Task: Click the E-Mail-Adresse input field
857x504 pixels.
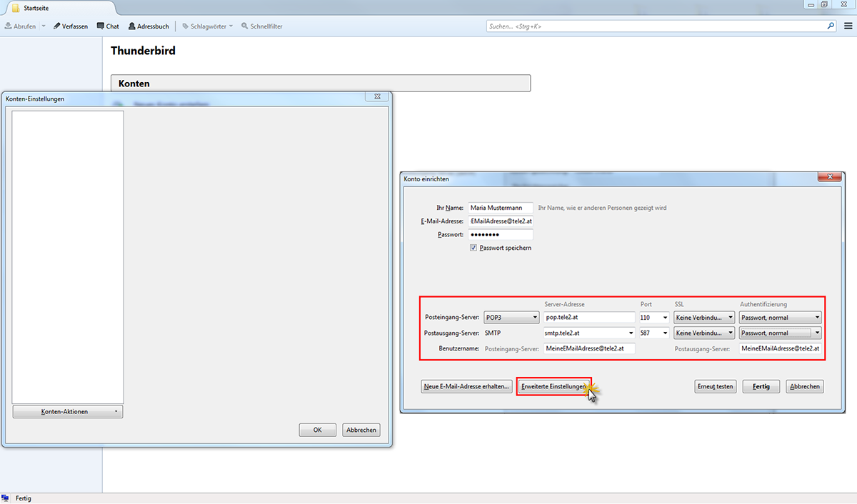Action: tap(501, 221)
